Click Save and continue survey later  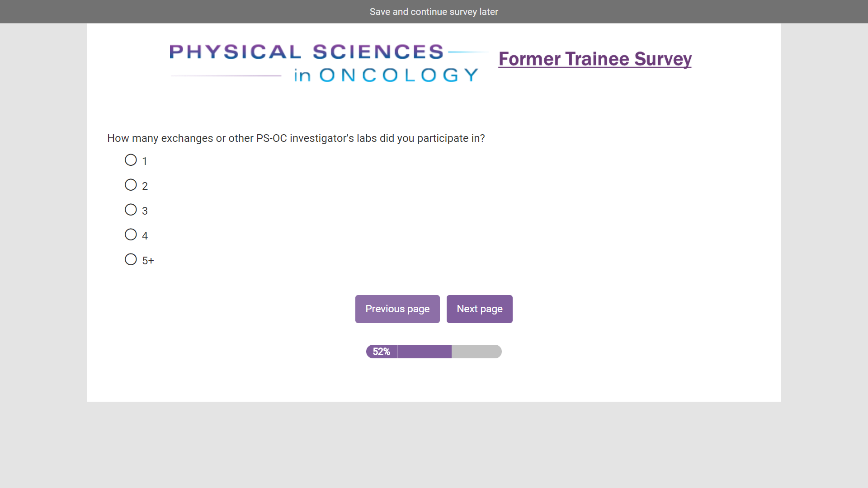point(434,12)
